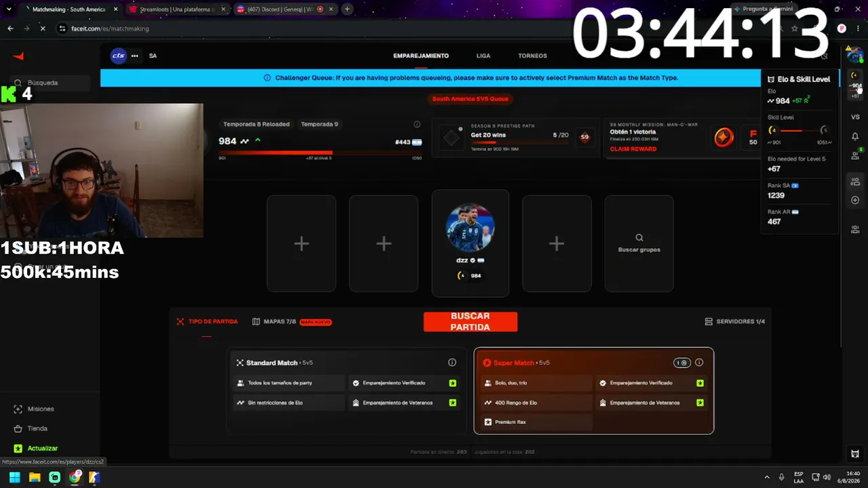Switch to the Streamloots browser tab

[x=177, y=9]
